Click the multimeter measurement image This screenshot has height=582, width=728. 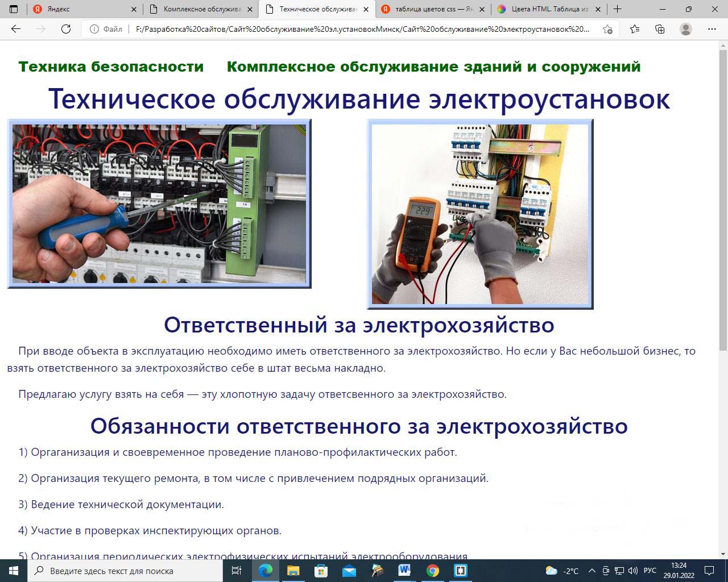(x=480, y=214)
